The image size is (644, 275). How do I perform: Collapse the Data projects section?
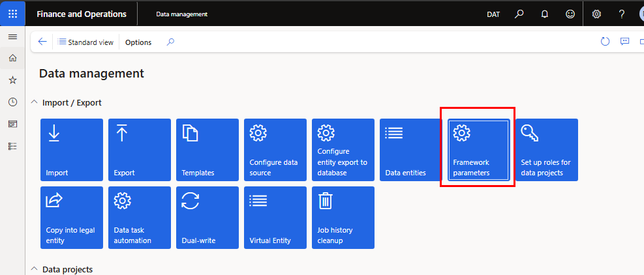point(34,269)
